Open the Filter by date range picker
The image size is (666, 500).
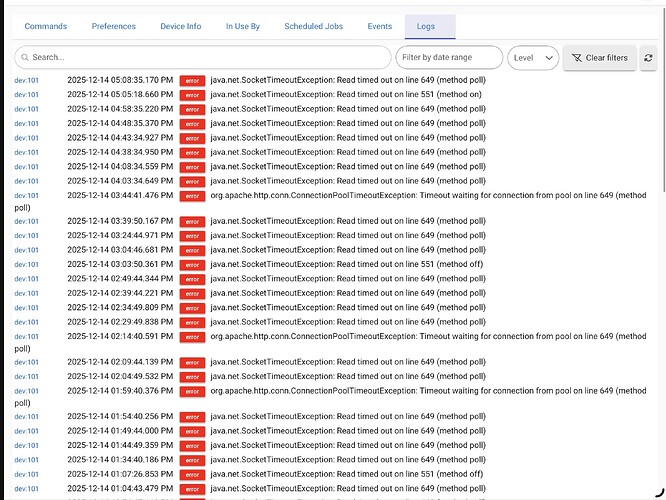449,58
